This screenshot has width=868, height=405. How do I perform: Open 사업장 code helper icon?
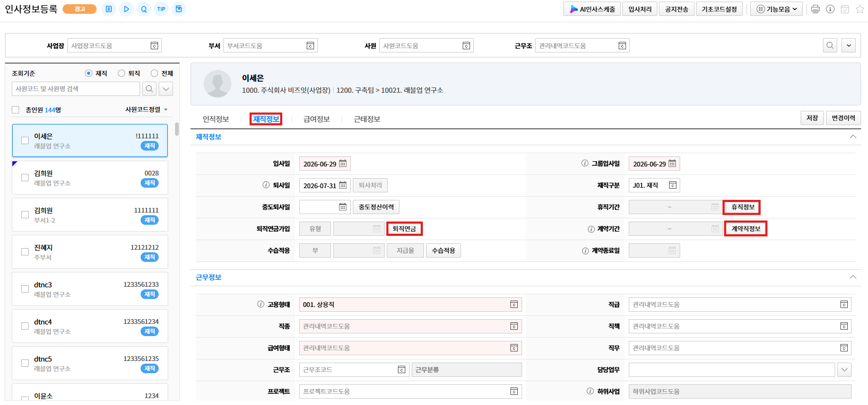154,46
